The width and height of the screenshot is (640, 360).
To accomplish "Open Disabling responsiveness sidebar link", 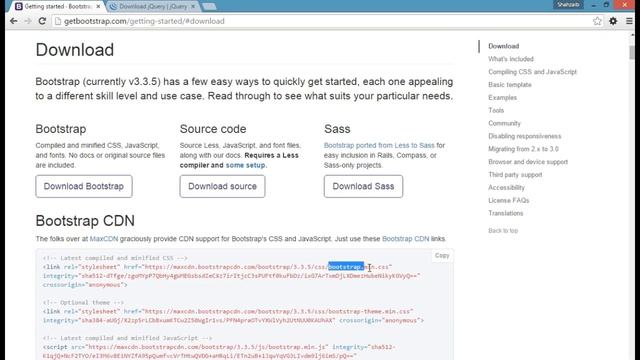I will point(524,136).
